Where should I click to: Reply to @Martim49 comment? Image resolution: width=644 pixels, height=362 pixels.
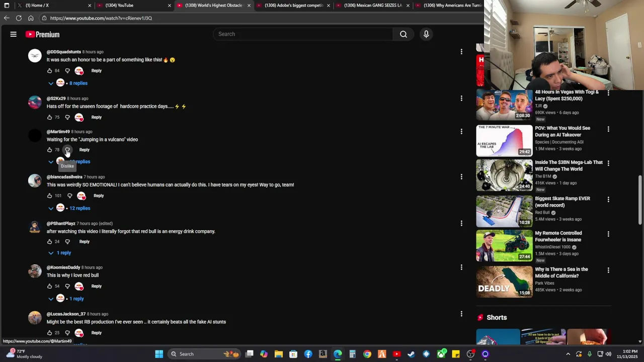click(84, 150)
